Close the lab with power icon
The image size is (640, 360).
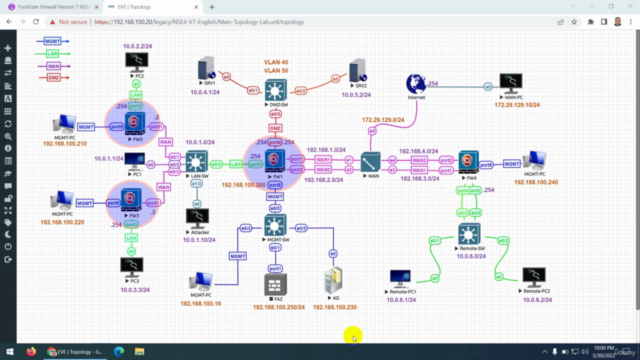(8, 247)
